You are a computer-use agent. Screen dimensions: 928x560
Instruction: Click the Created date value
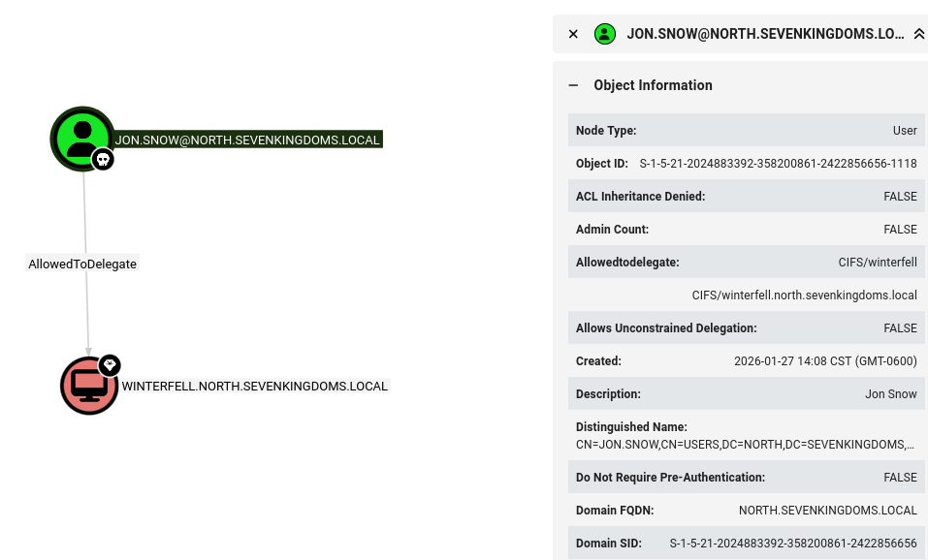tap(825, 360)
